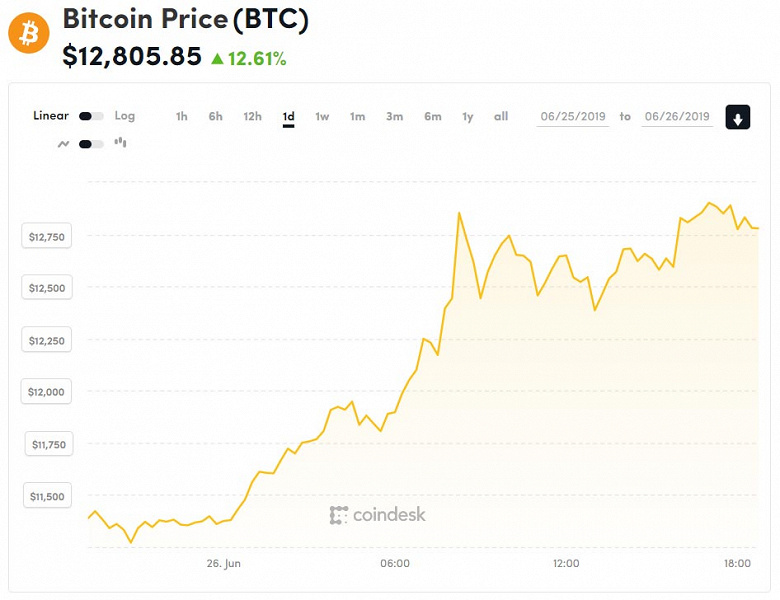Select the line chart type icon
Viewport: 780px width, 600px height.
[x=63, y=144]
